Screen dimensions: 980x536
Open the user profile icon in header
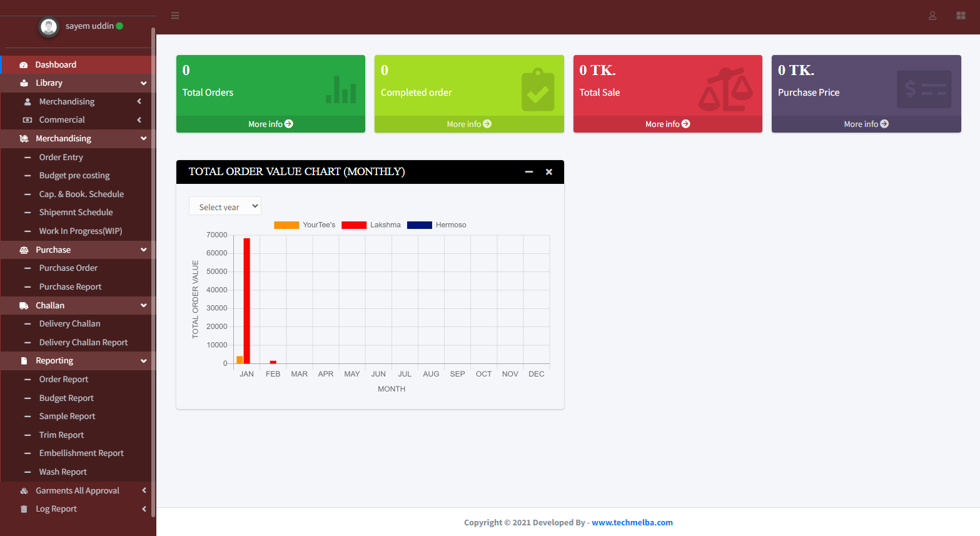(x=932, y=16)
